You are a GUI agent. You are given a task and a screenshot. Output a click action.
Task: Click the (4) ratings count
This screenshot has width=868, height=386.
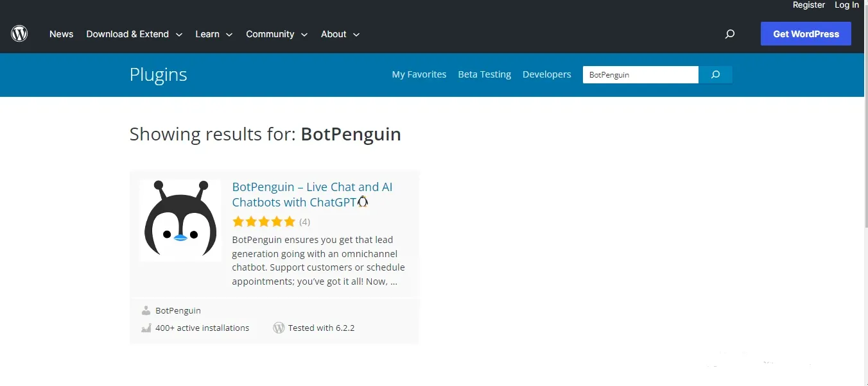pos(304,222)
